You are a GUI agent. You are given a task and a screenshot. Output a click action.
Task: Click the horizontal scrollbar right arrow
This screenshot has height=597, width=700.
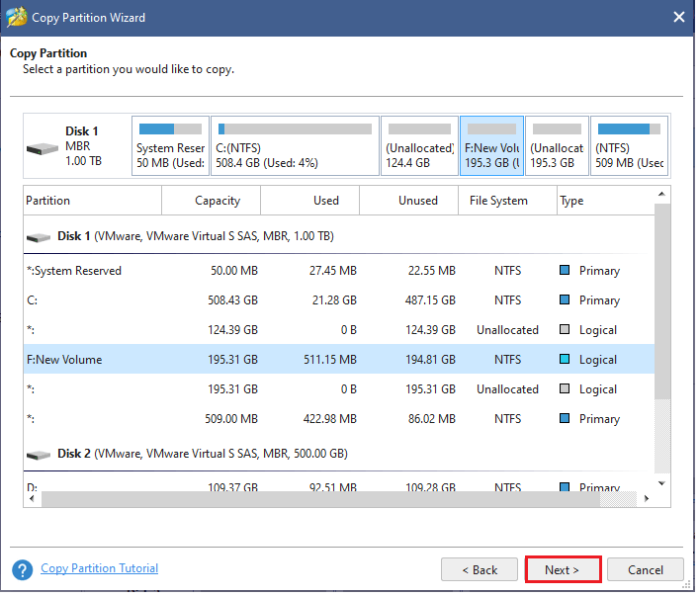point(646,499)
